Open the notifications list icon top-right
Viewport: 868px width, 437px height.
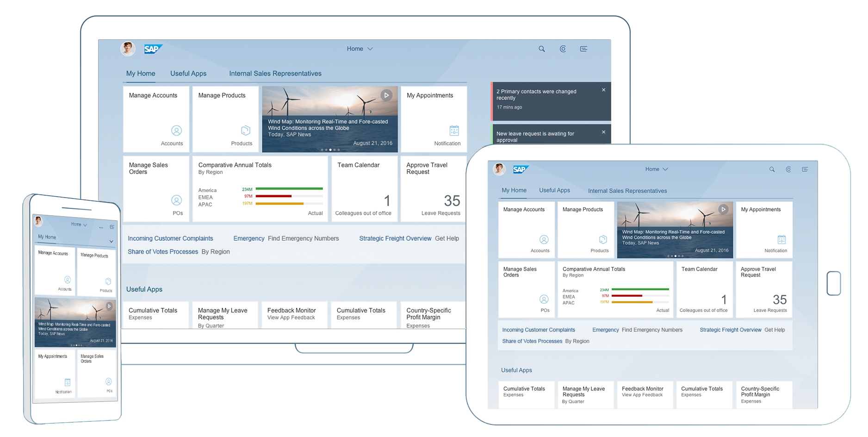click(x=583, y=49)
